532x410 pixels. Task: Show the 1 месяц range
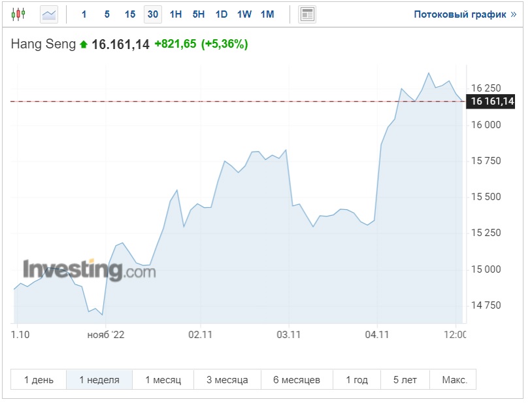163,380
